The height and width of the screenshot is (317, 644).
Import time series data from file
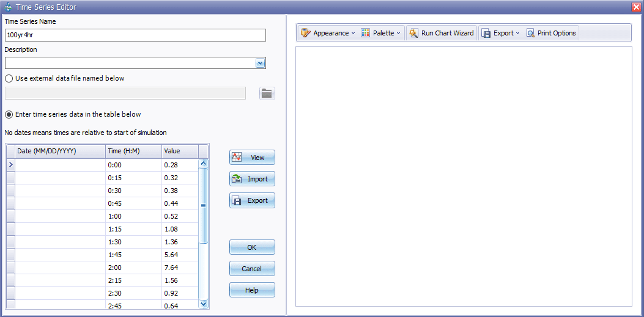pos(252,179)
